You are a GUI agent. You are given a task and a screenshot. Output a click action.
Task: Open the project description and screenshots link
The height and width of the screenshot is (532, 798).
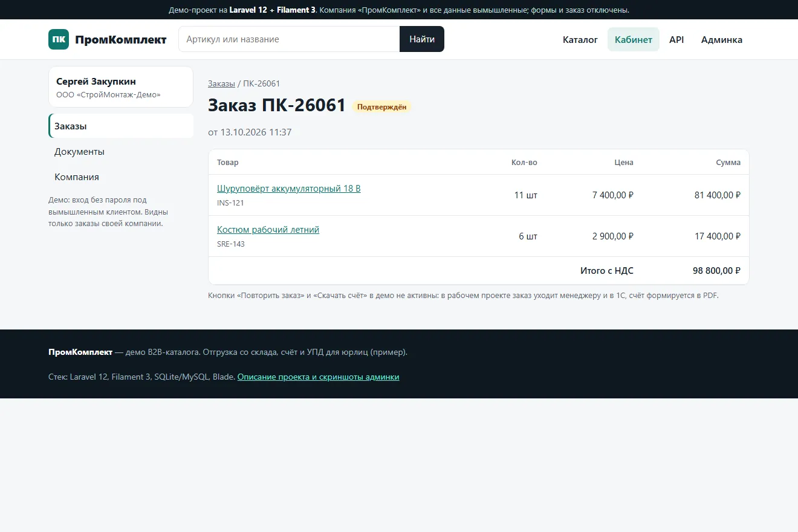(318, 377)
